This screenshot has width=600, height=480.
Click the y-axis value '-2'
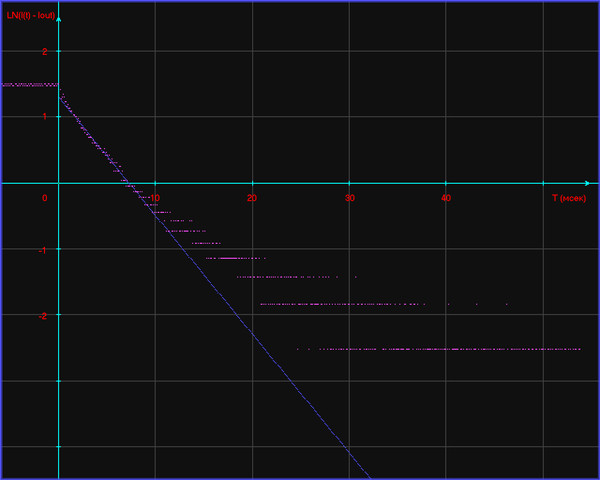42,316
